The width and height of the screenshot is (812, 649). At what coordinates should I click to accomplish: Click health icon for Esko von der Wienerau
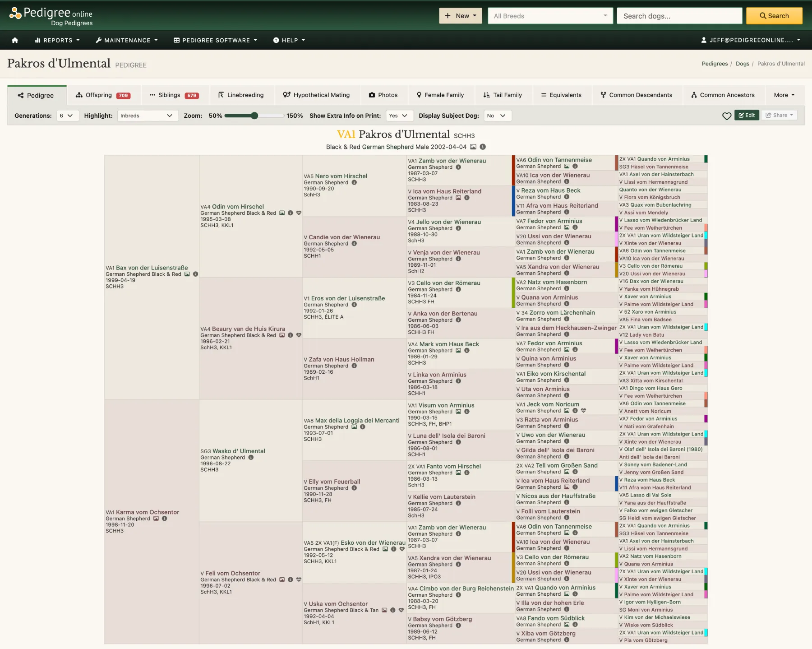402,549
